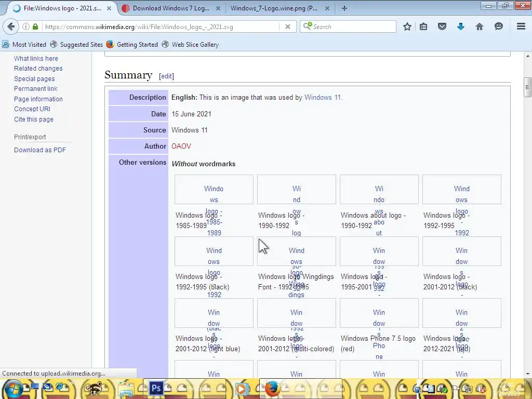Image resolution: width=532 pixels, height=399 pixels.
Task: Switch to Download Windows 7 Logo tab
Action: 170,8
